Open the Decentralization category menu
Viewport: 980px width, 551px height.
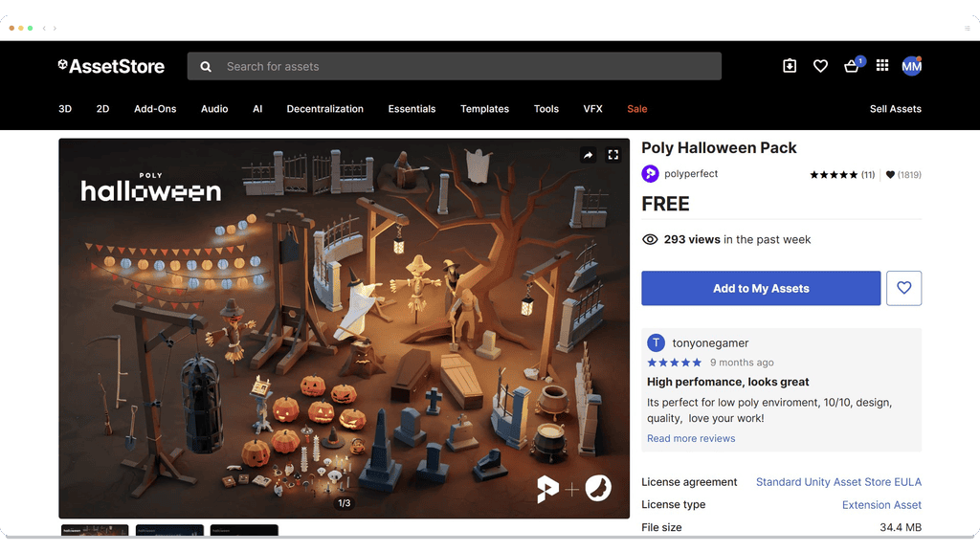pos(325,109)
